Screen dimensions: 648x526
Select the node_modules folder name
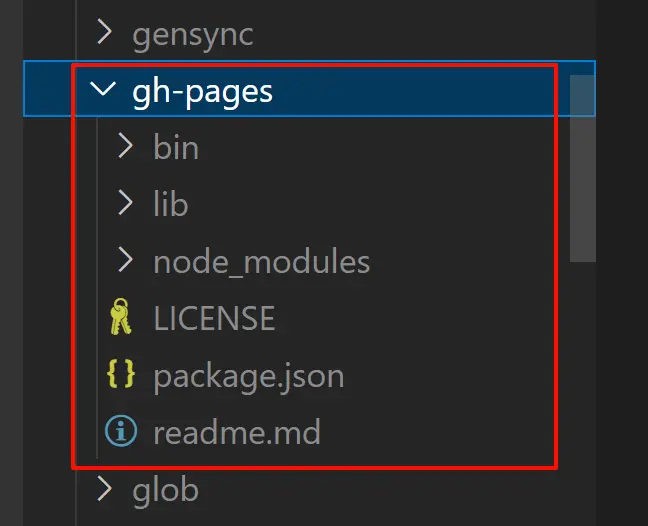click(262, 262)
